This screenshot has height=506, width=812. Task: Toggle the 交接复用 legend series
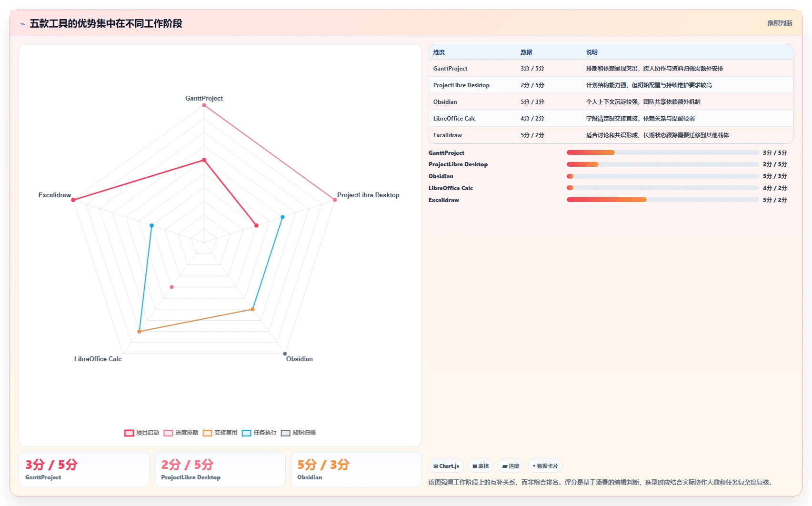tap(220, 433)
